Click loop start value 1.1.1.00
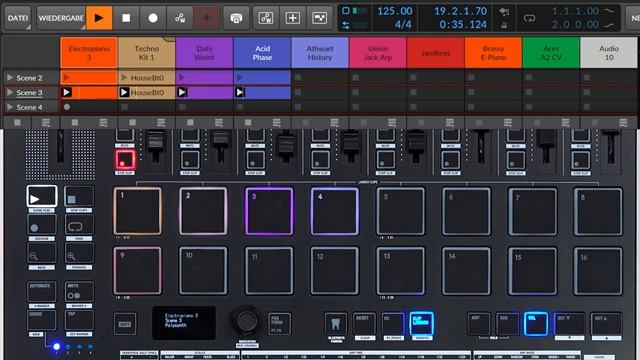The height and width of the screenshot is (360, 640). point(576,11)
